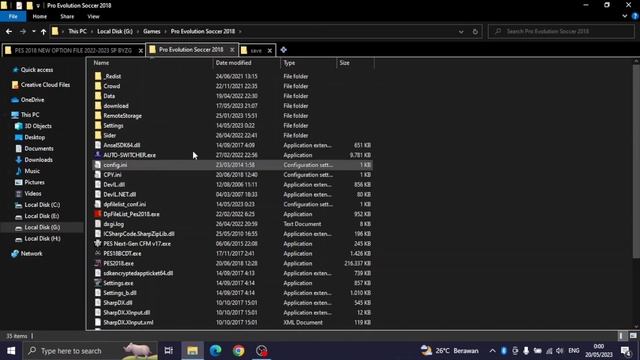640x360 pixels.
Task: Open the PES2018.exe application icon
Action: point(98,263)
